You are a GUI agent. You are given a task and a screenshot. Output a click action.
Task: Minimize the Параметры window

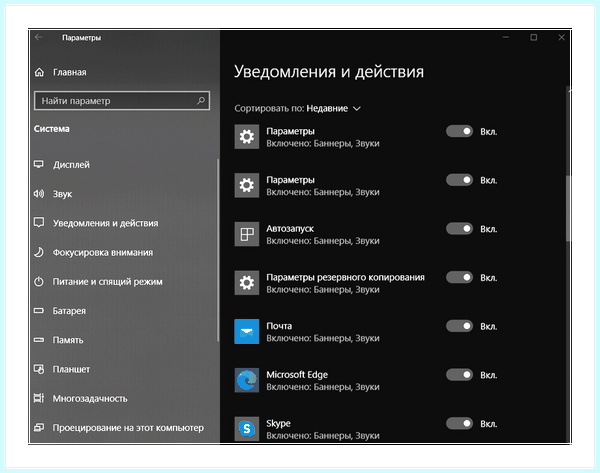pos(506,37)
